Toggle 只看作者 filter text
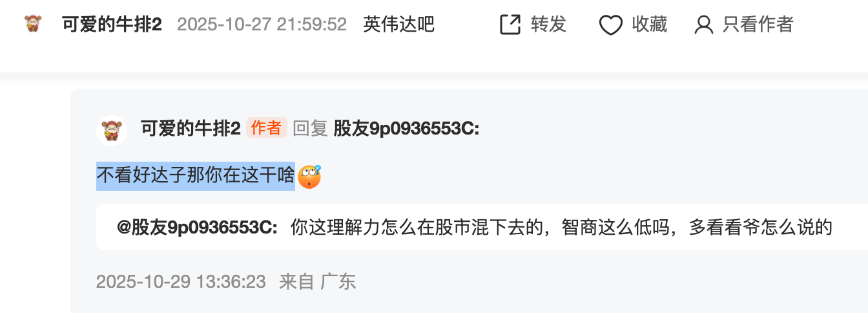The height and width of the screenshot is (313, 868). (x=758, y=25)
